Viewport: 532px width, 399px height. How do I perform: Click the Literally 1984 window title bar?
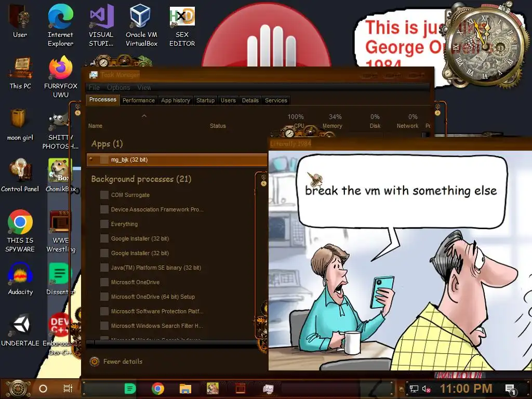pos(400,143)
